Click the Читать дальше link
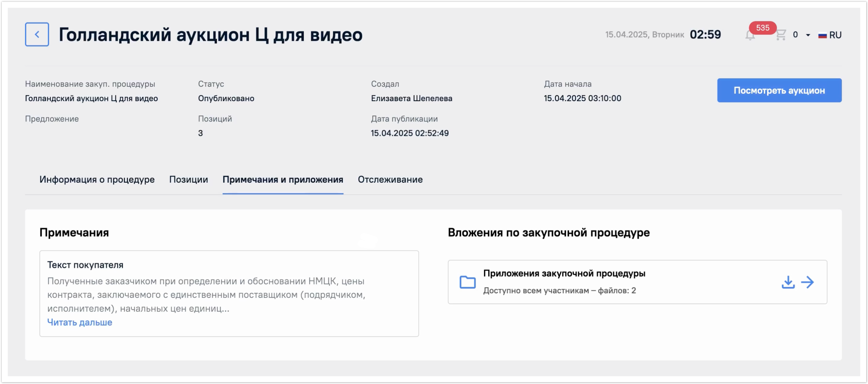The image size is (868, 384). (x=80, y=322)
